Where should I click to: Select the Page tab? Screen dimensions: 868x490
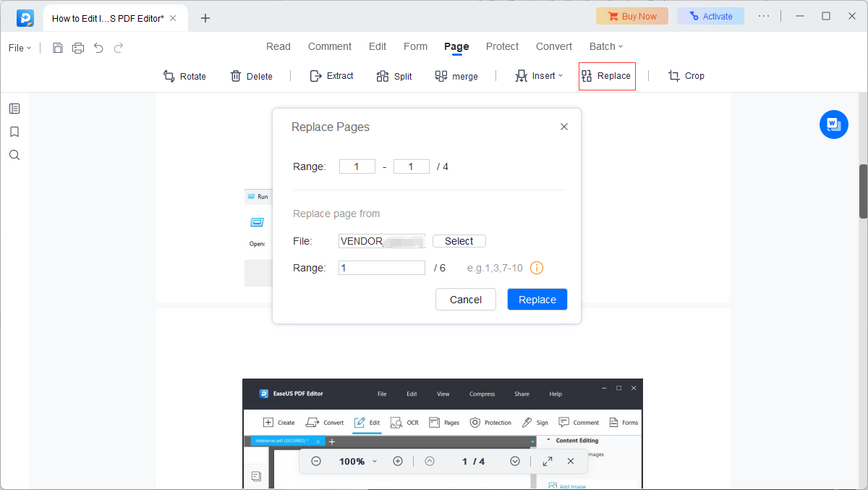[x=456, y=46]
